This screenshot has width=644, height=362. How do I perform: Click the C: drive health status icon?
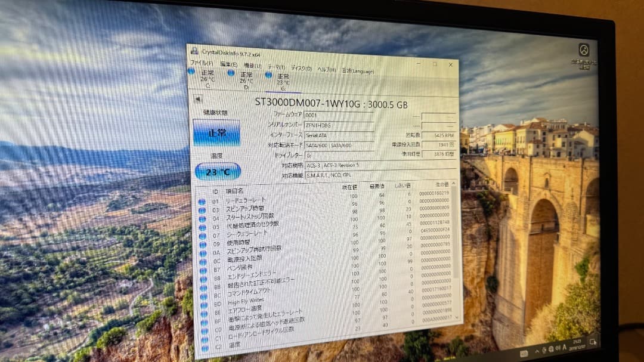coord(192,73)
